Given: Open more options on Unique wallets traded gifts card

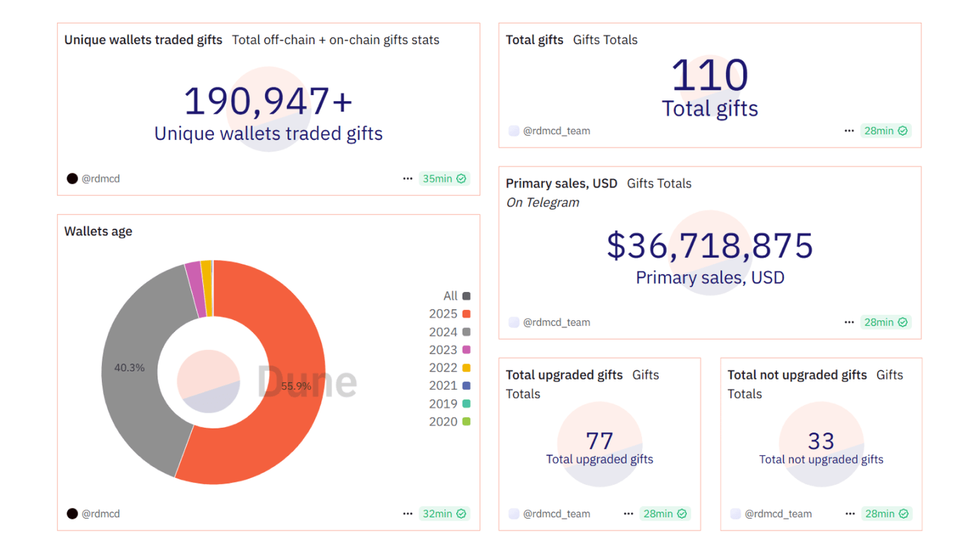Looking at the screenshot, I should pyautogui.click(x=407, y=179).
